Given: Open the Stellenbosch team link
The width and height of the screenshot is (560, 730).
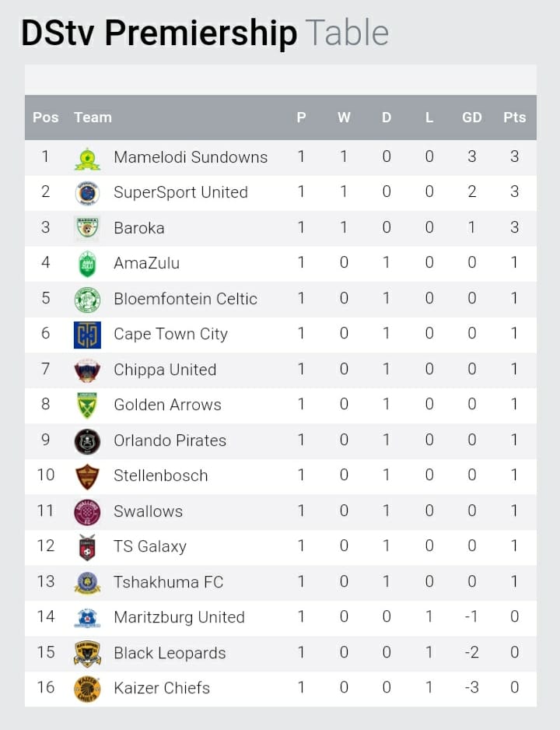Looking at the screenshot, I should click(x=160, y=476).
